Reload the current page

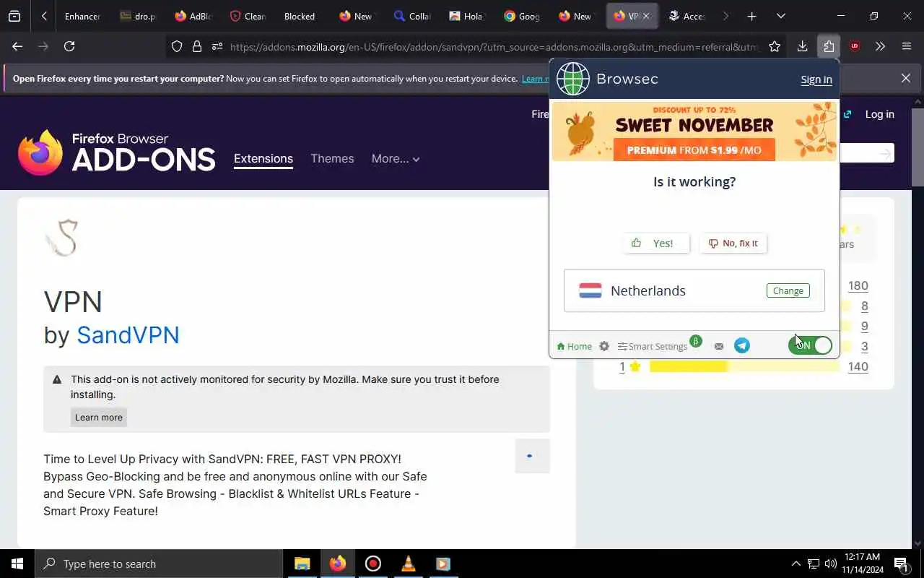click(69, 46)
